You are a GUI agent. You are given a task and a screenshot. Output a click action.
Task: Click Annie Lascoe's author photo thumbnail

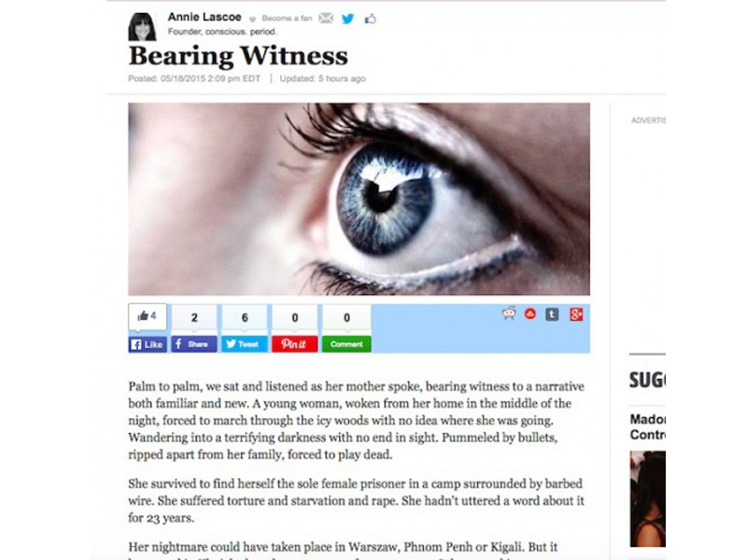click(142, 27)
